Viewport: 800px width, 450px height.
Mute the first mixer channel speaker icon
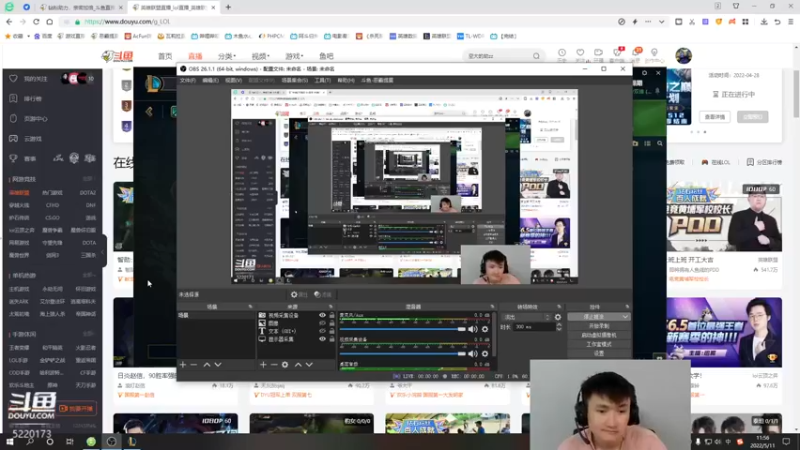click(x=473, y=329)
